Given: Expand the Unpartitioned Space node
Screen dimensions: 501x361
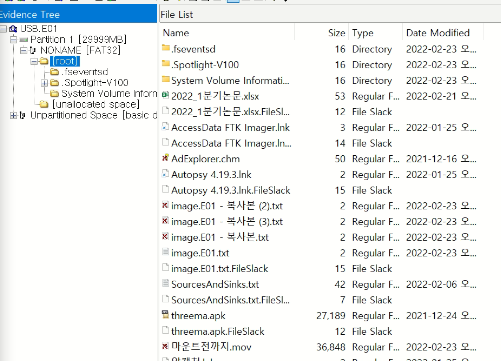Looking at the screenshot, I should coord(13,115).
